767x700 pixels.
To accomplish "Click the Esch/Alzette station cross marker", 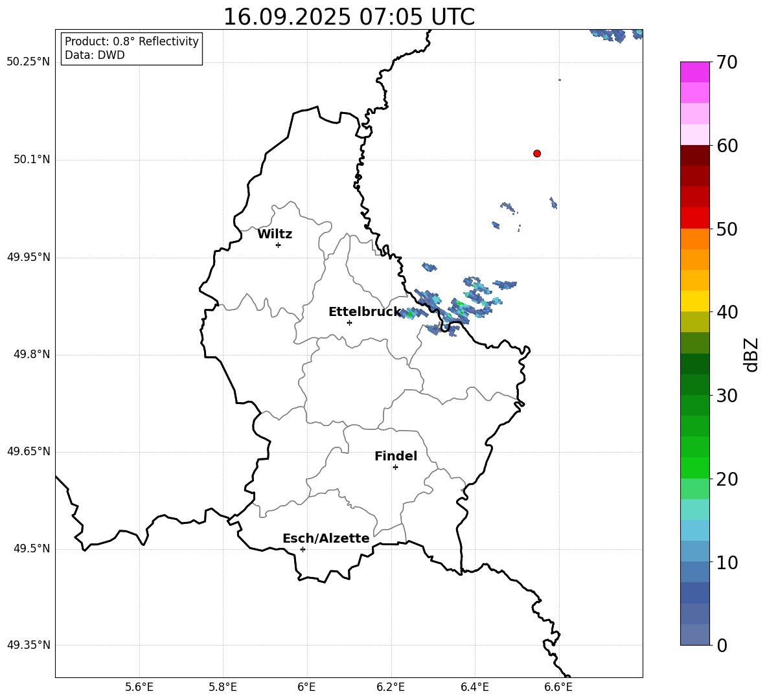I will (303, 549).
